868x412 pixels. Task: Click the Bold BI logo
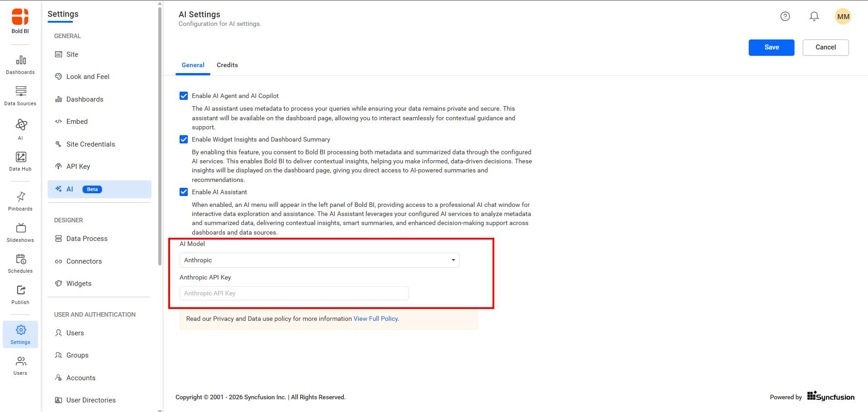pos(20,21)
